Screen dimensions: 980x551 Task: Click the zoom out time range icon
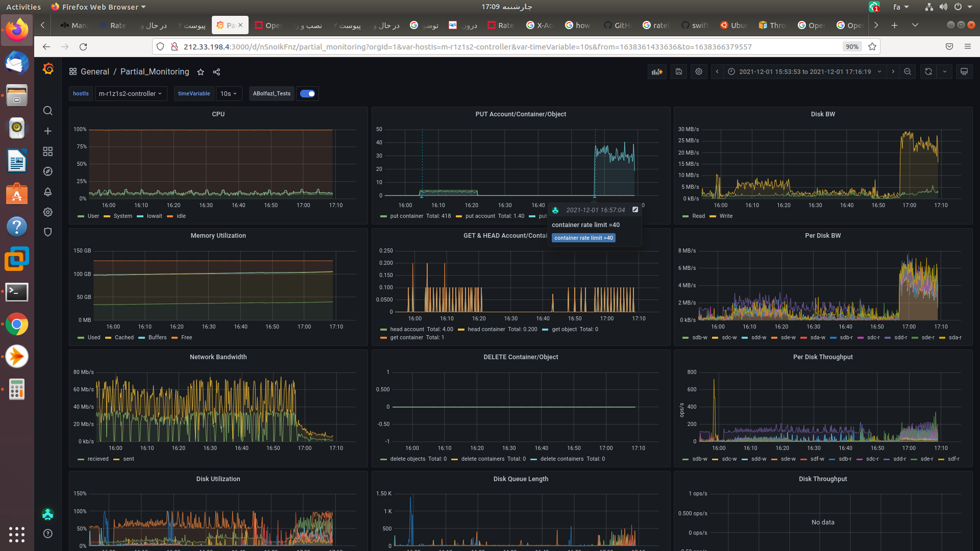(908, 72)
